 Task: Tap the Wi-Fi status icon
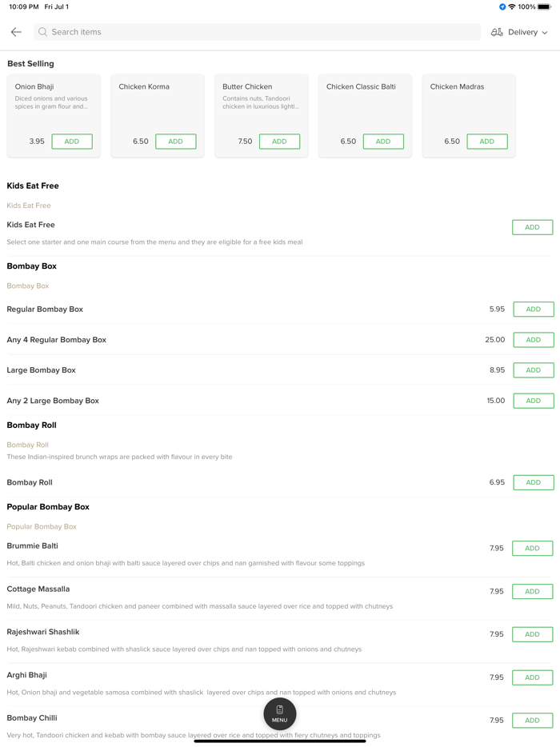[x=512, y=6]
